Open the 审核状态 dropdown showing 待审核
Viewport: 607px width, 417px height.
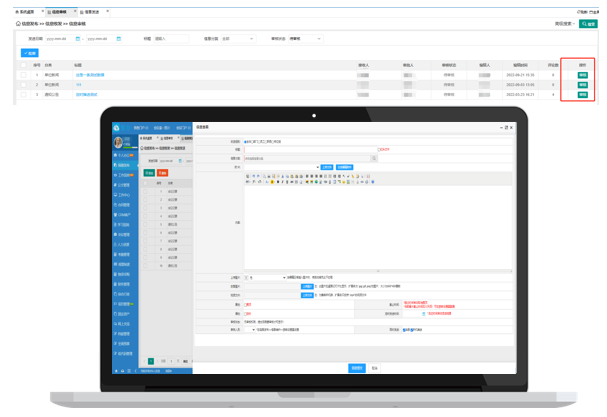[x=305, y=39]
